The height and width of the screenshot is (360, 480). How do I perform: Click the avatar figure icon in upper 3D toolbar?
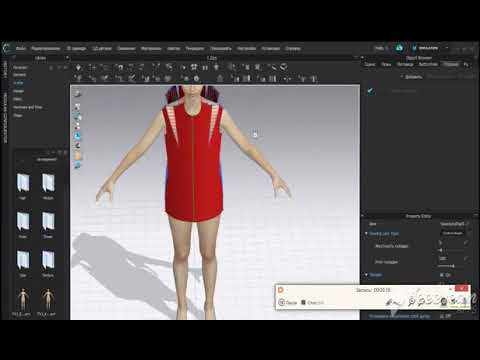[x=216, y=67]
